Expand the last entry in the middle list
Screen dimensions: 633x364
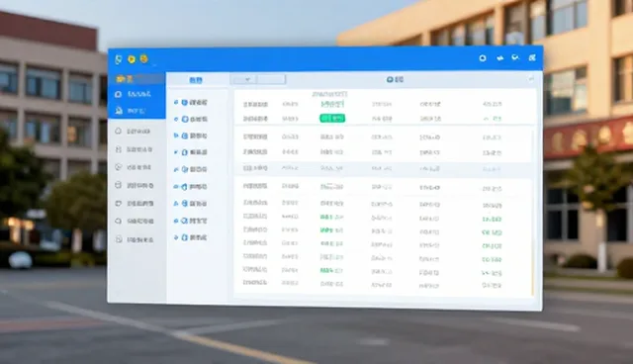point(176,237)
